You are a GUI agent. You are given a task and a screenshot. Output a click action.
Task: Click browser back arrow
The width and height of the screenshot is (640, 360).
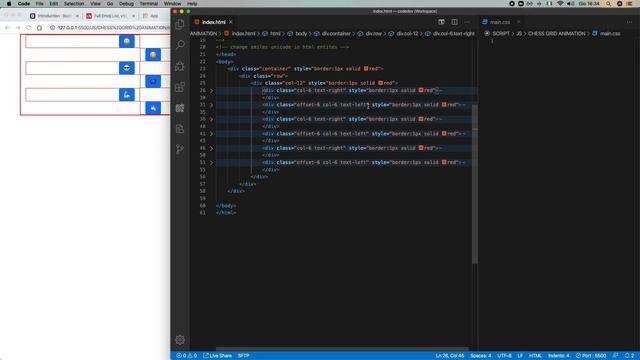[x=7, y=28]
